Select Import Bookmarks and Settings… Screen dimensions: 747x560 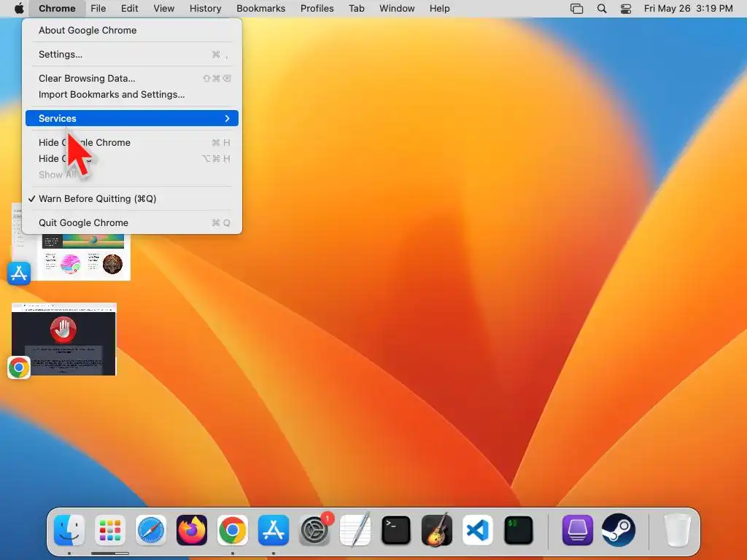[x=132, y=94]
